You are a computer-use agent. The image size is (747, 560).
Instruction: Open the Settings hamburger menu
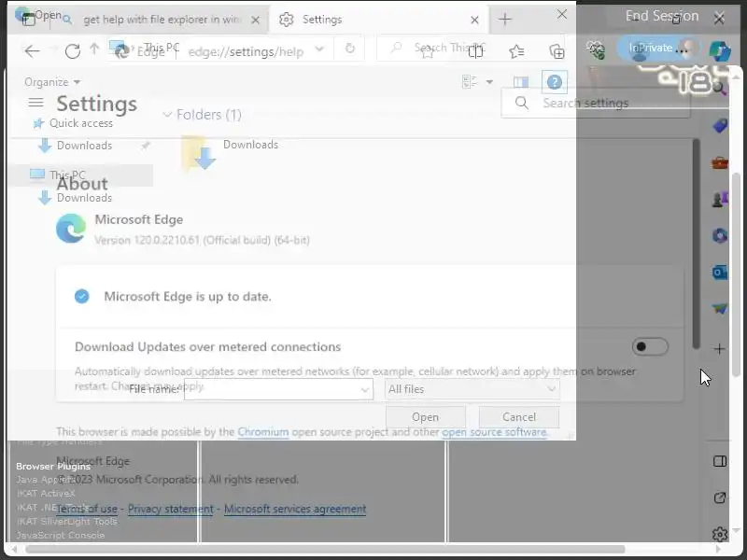pyautogui.click(x=35, y=103)
